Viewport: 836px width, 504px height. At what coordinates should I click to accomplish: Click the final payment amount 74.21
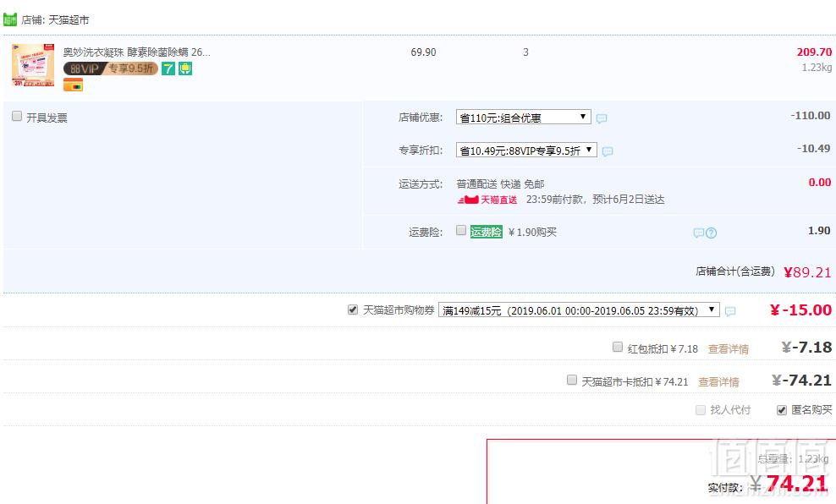[x=796, y=483]
